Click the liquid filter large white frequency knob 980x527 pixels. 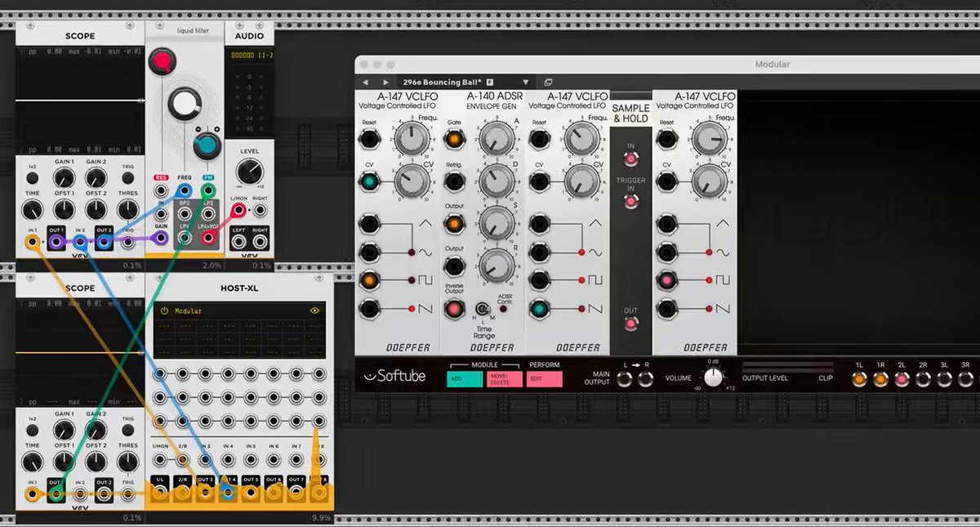[x=185, y=104]
